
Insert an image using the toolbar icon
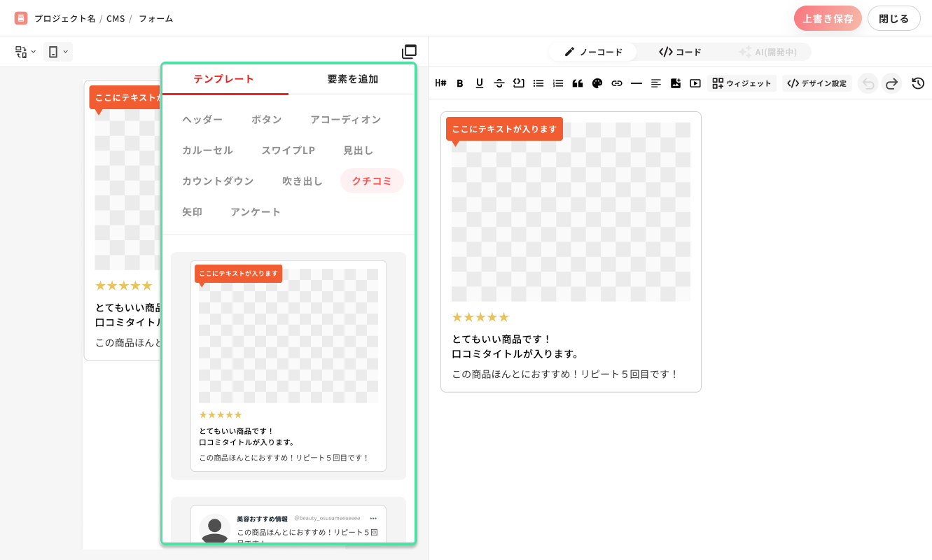[x=676, y=83]
